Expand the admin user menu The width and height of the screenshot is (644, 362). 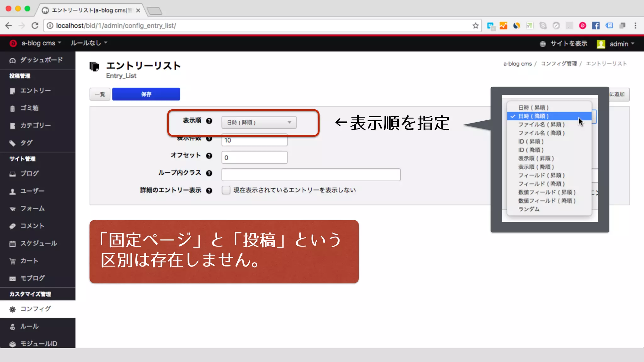tap(622, 44)
